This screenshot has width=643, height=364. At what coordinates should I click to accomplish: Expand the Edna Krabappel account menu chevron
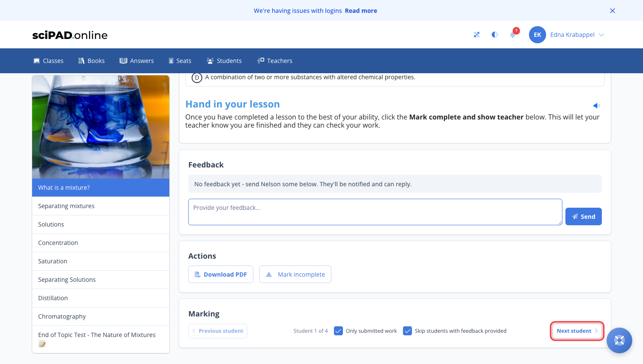pyautogui.click(x=601, y=35)
